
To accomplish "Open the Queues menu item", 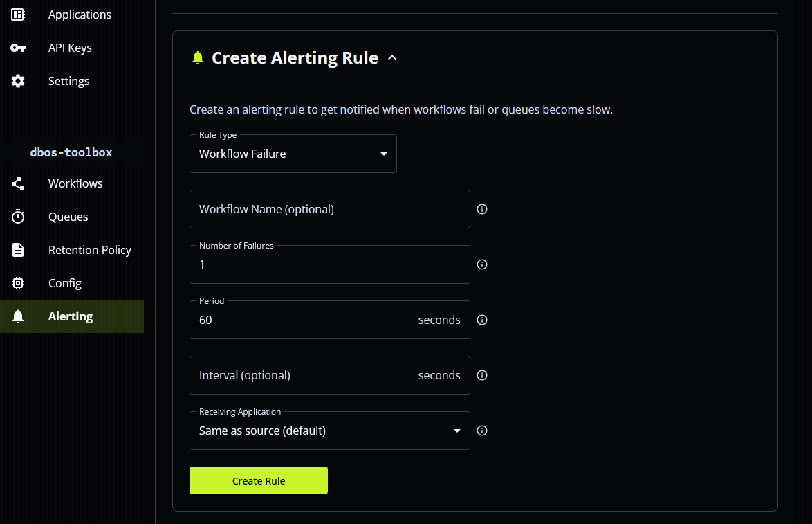I will (x=68, y=217).
